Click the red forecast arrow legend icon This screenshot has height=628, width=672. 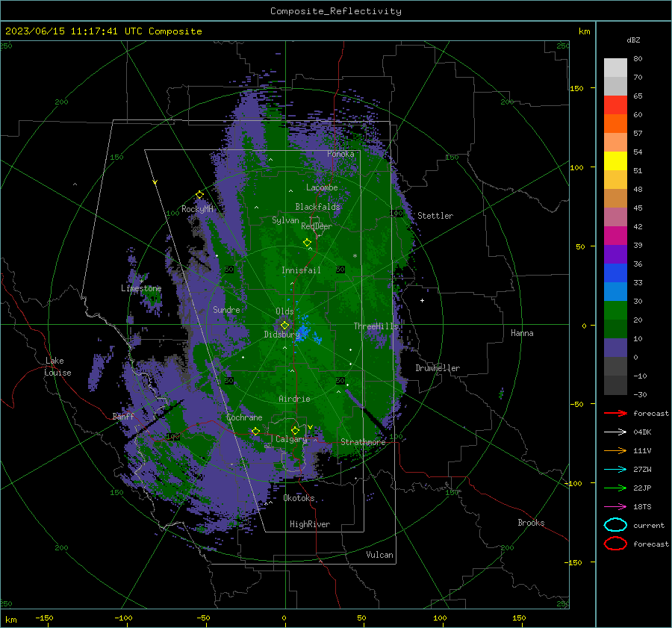[615, 413]
